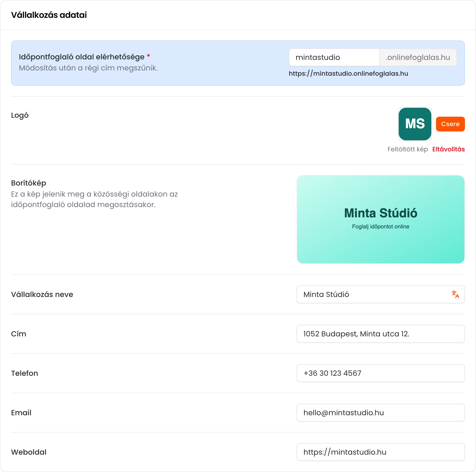476x472 pixels.
Task: Click the Módosítás után a régi cím megszűnik text
Action: click(88, 68)
